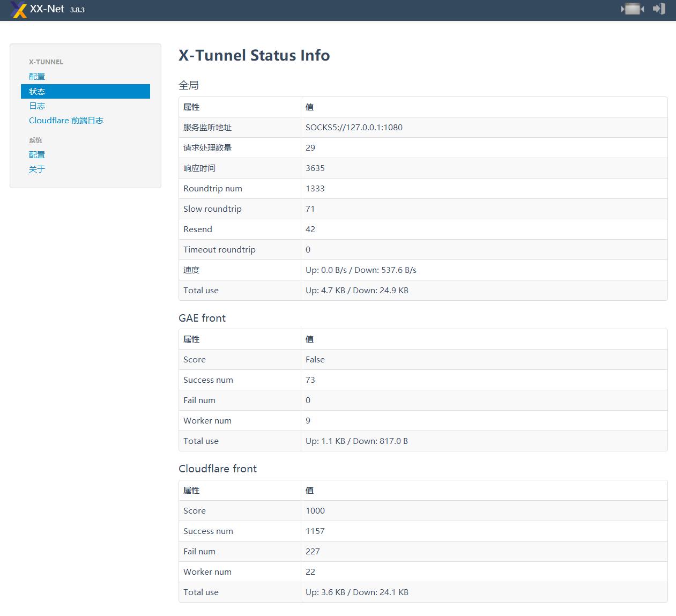
Task: Click the 属性 column header in the global table
Action: [191, 107]
